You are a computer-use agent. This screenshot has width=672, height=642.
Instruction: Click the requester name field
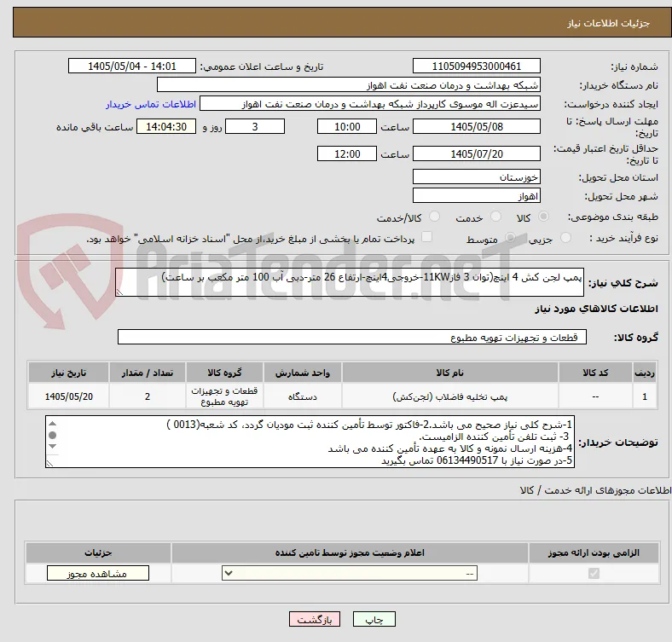[370, 104]
